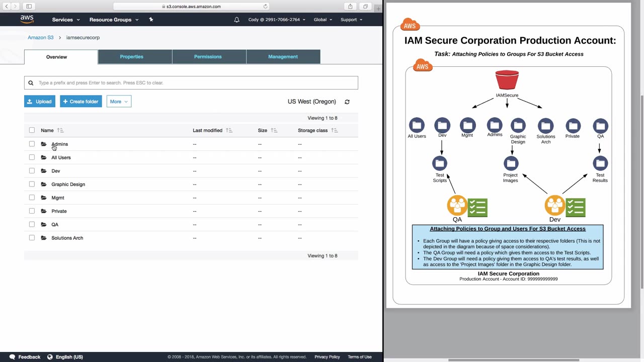
Task: Click the pin shortcut icon in the AWS navbar
Action: click(x=151, y=20)
